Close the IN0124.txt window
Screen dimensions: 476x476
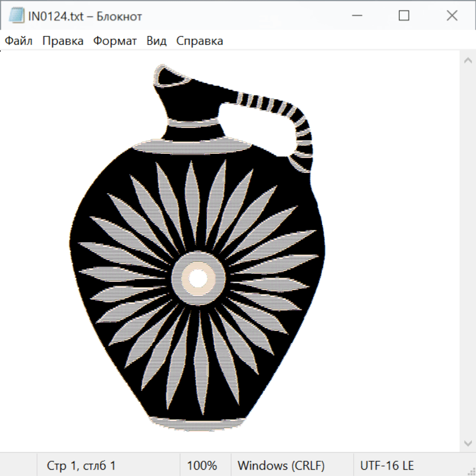452,16
